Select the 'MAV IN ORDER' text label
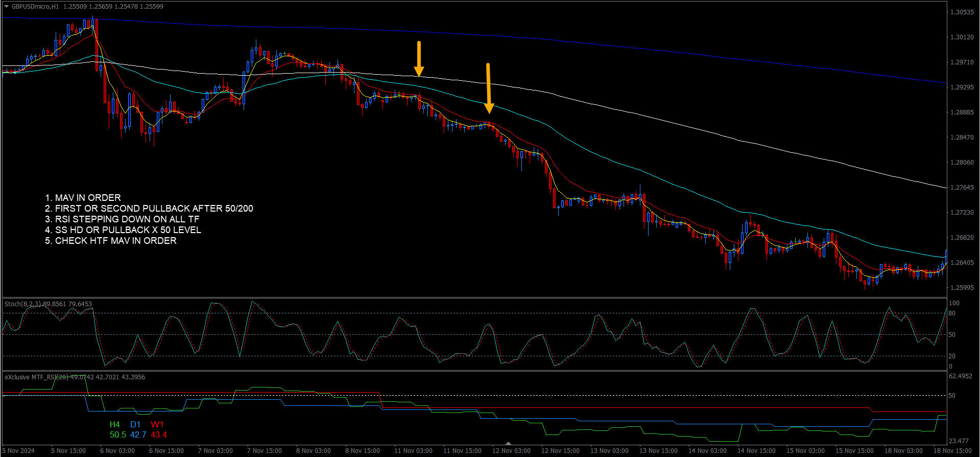Viewport: 980px width, 457px height. coord(83,198)
